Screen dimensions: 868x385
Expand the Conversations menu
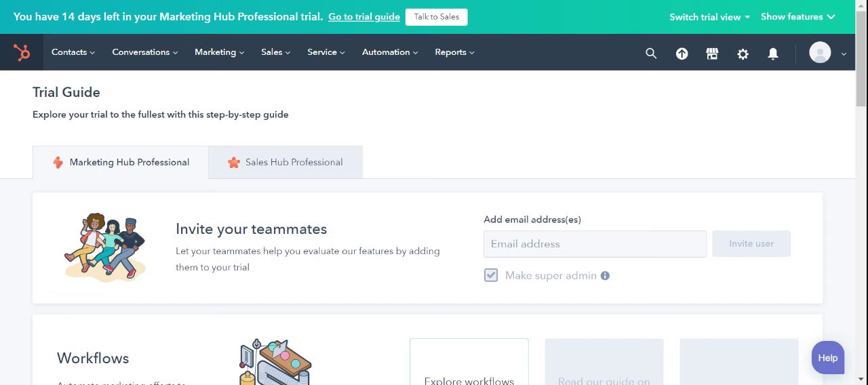point(145,52)
